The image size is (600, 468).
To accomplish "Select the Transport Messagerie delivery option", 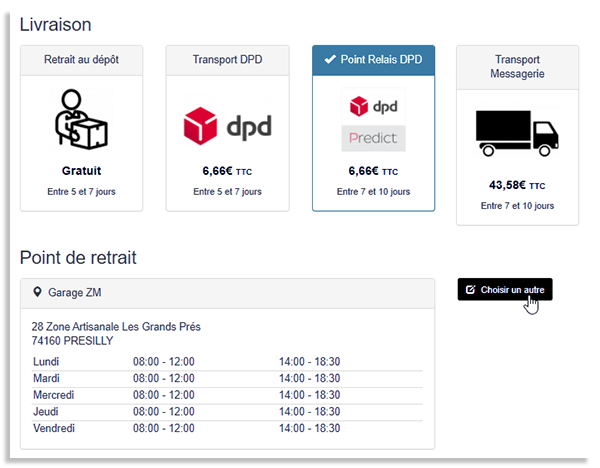I will pyautogui.click(x=517, y=67).
